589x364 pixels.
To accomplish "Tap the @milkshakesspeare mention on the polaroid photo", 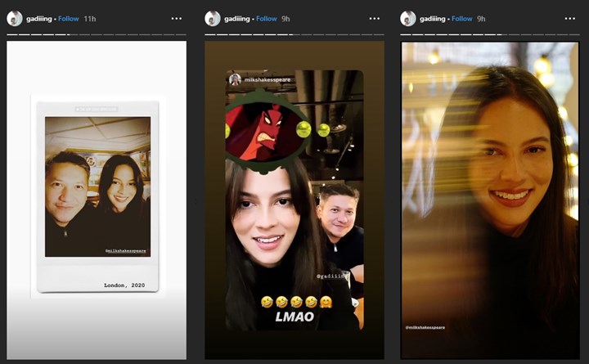I will coord(126,251).
